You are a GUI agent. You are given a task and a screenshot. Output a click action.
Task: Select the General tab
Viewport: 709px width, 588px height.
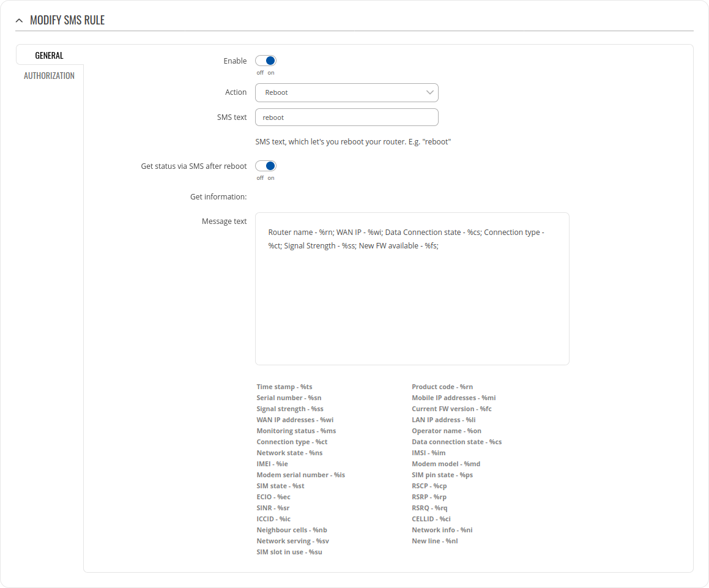click(49, 56)
